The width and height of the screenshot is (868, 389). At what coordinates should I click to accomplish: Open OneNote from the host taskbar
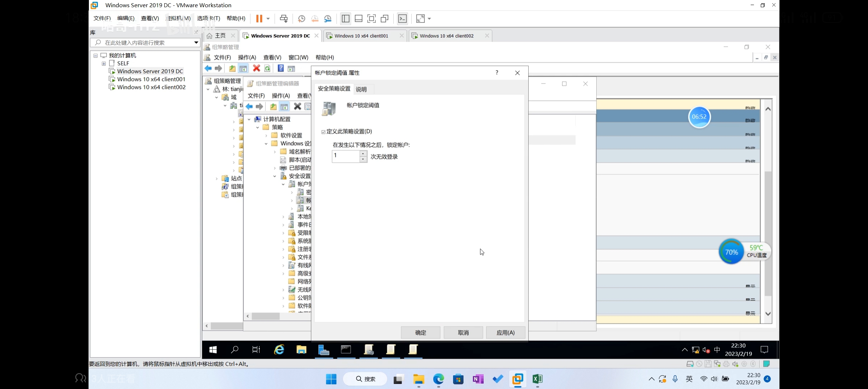pos(478,379)
